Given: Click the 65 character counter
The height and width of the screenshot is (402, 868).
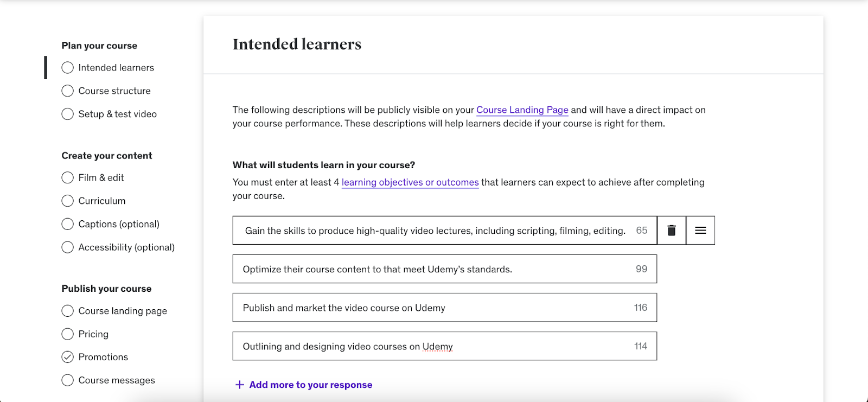Looking at the screenshot, I should point(642,231).
